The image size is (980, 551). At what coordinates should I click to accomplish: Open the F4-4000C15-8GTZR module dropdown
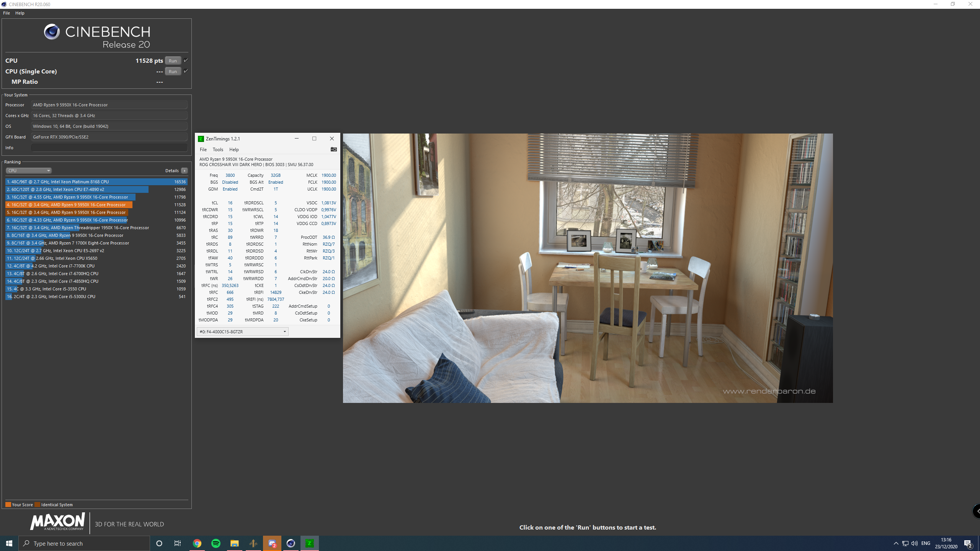click(242, 332)
